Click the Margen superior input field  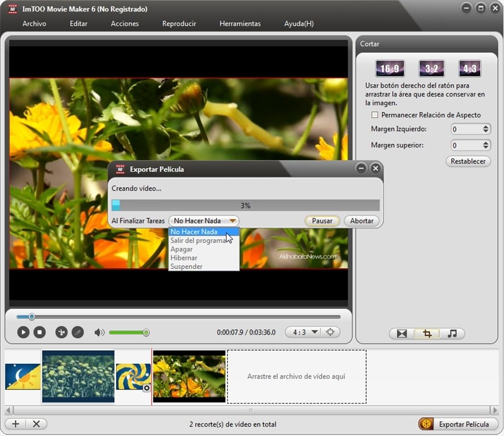coord(467,145)
